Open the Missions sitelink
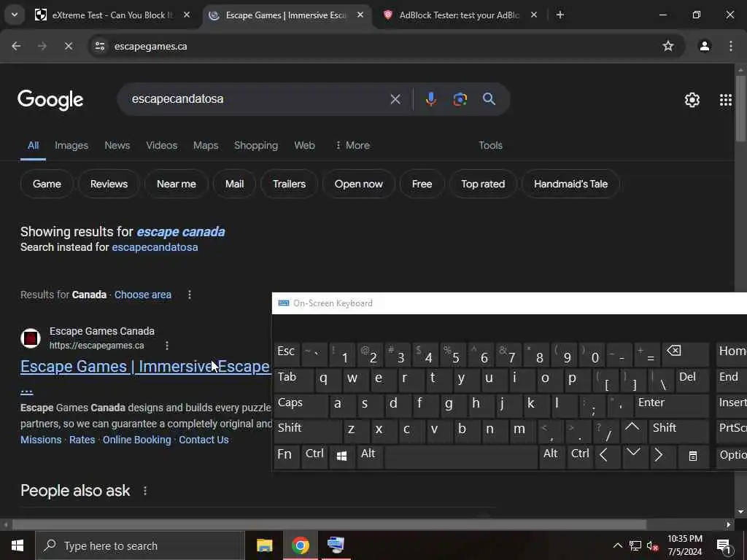The height and width of the screenshot is (560, 747). 41,440
